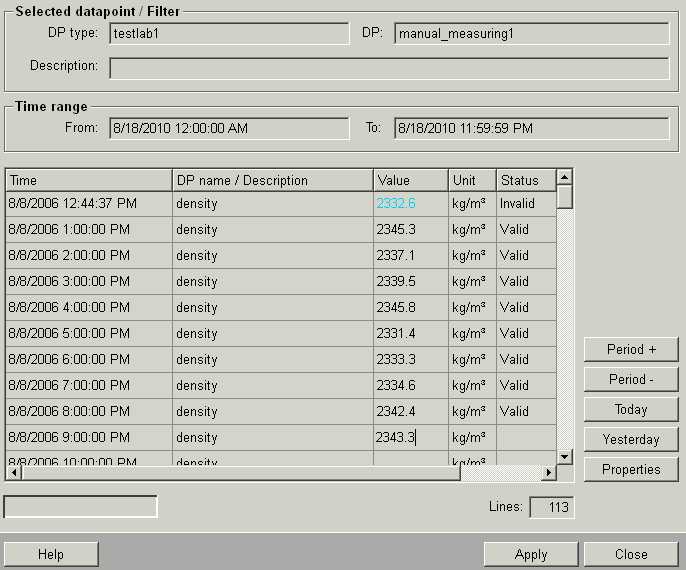This screenshot has width=686, height=570.
Task: Click the From time range field
Action: [x=229, y=128]
